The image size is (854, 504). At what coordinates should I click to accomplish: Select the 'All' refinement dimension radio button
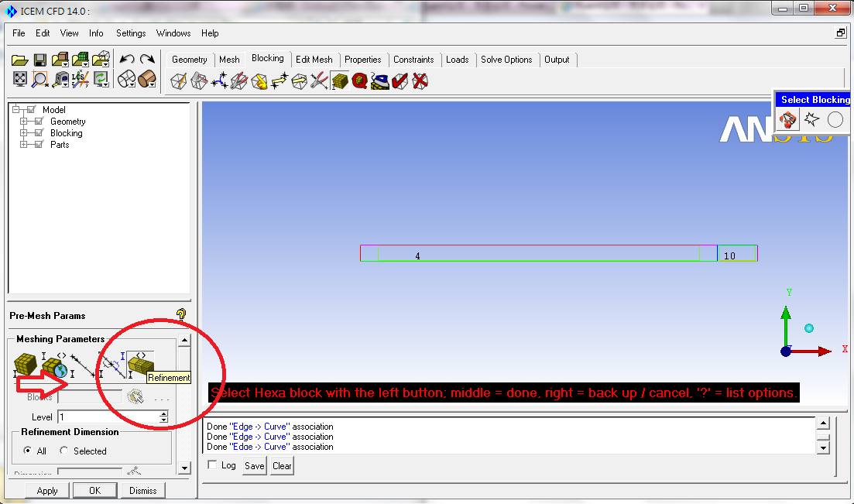tap(29, 451)
